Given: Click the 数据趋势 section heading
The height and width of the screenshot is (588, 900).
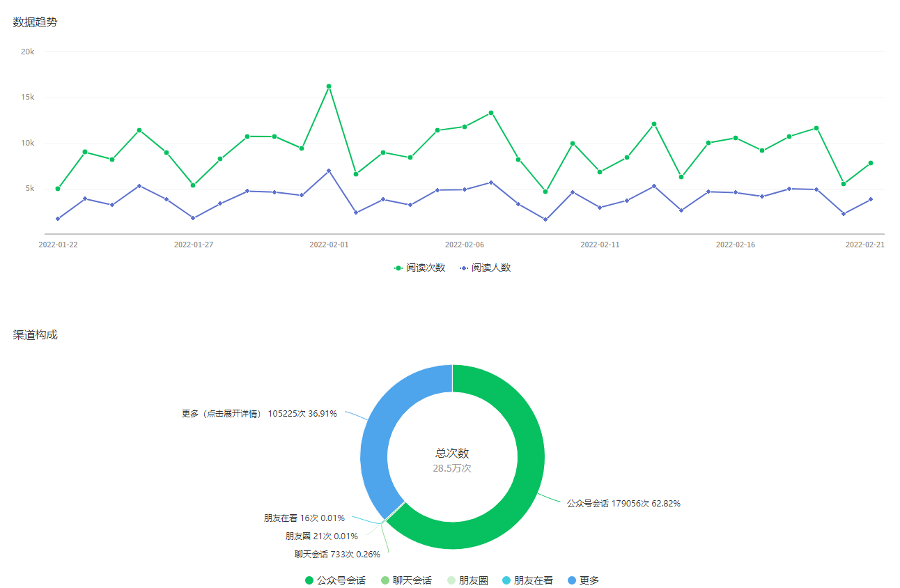Looking at the screenshot, I should (36, 22).
